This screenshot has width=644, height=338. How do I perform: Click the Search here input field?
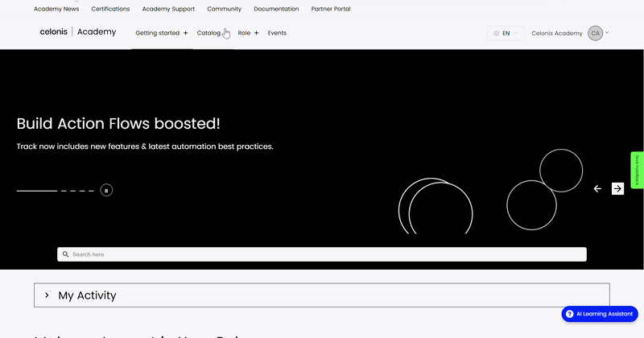[x=321, y=254]
